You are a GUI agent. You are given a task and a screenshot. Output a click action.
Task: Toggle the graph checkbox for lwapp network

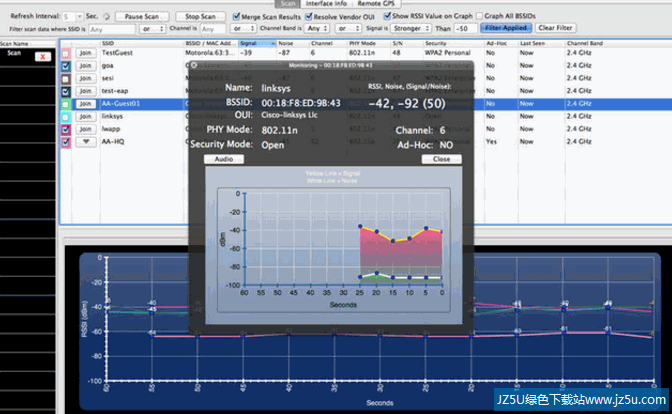click(x=66, y=129)
